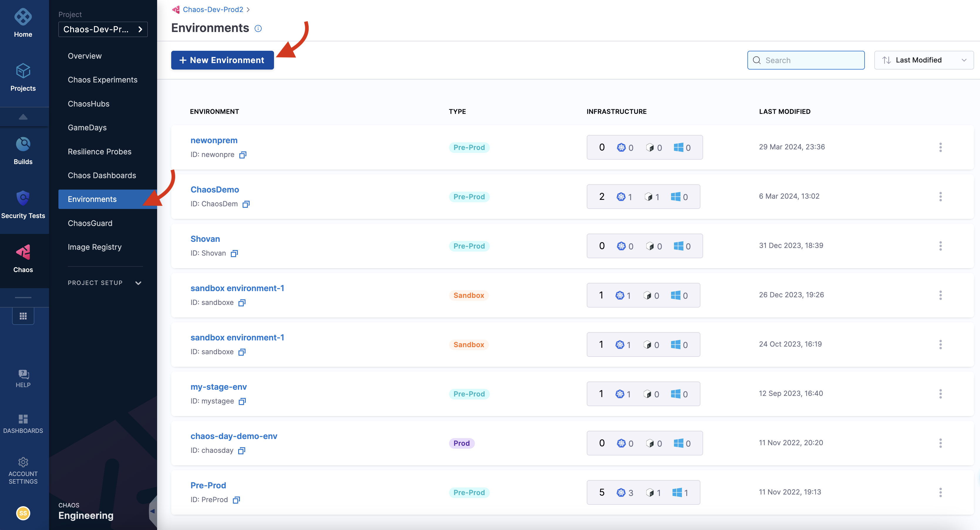Expand the PROJECT SETUP section
This screenshot has width=980, height=530.
(x=105, y=283)
